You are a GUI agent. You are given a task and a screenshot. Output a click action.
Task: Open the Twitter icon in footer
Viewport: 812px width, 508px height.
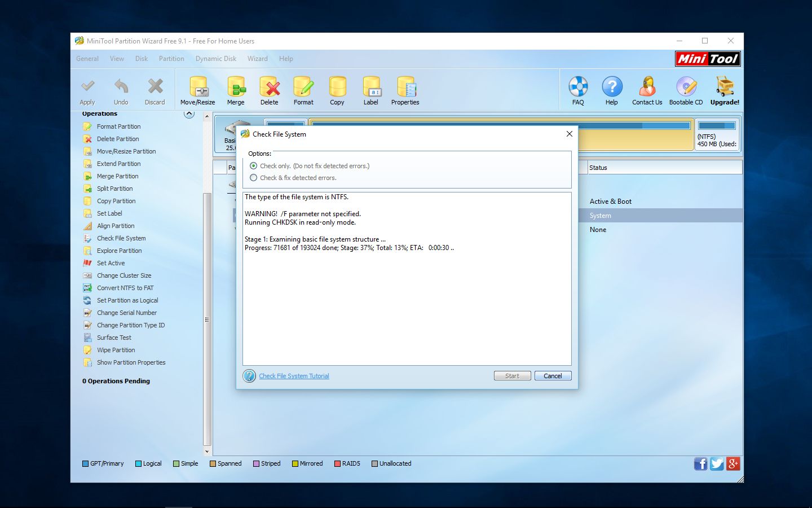[717, 464]
